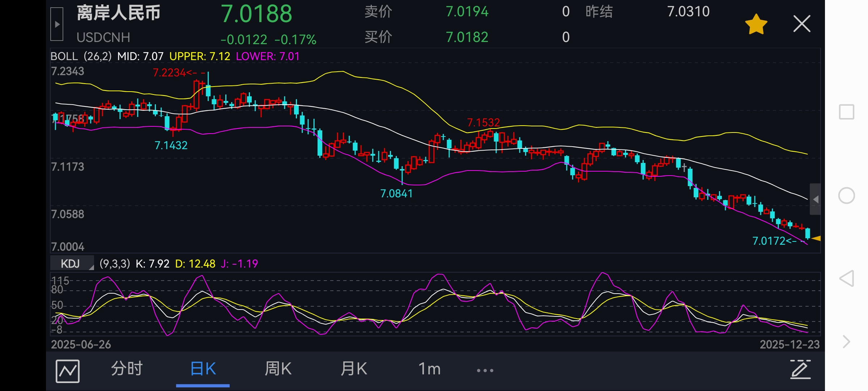This screenshot has height=391, width=868.
Task: Open the line chart type icon
Action: click(x=68, y=371)
